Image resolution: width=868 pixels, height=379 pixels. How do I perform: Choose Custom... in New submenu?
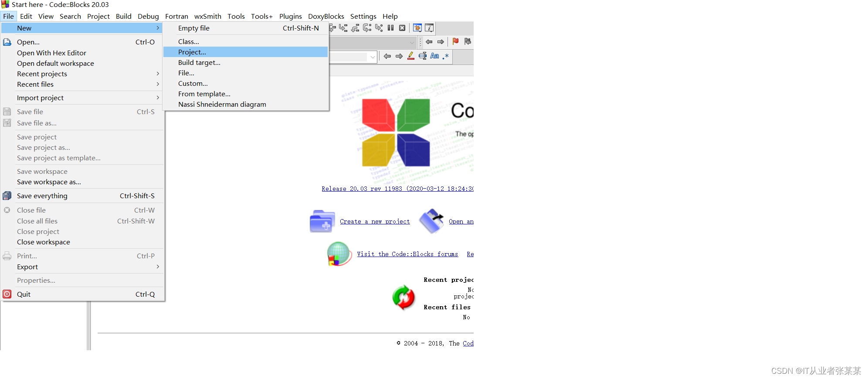pos(245,83)
